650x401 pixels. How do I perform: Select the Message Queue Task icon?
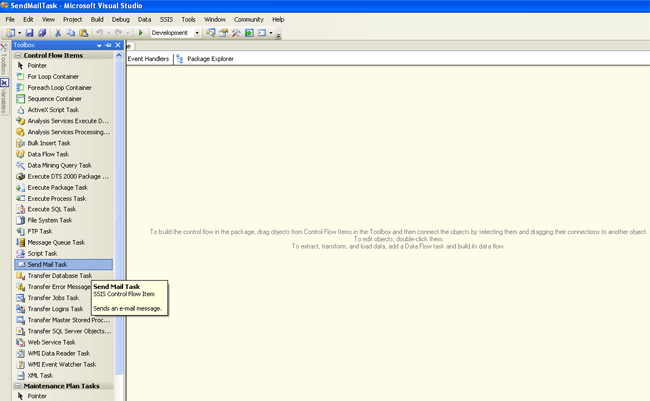(x=20, y=243)
